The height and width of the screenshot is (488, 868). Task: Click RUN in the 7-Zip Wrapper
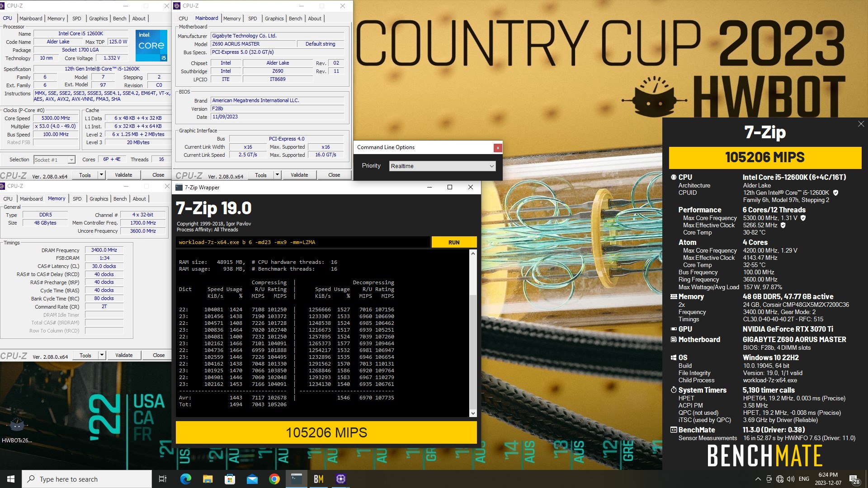click(454, 242)
